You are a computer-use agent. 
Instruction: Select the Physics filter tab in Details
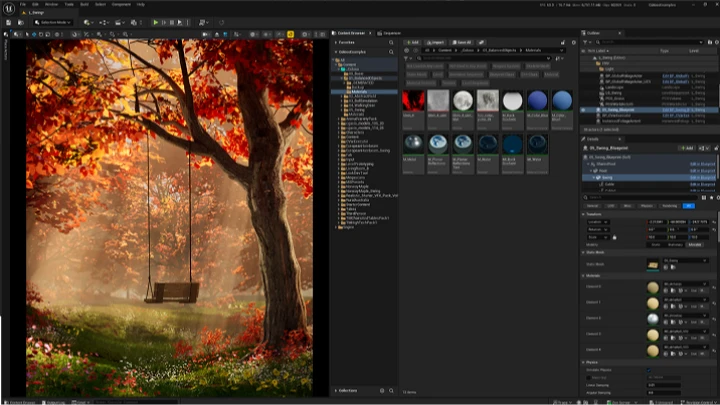[647, 206]
